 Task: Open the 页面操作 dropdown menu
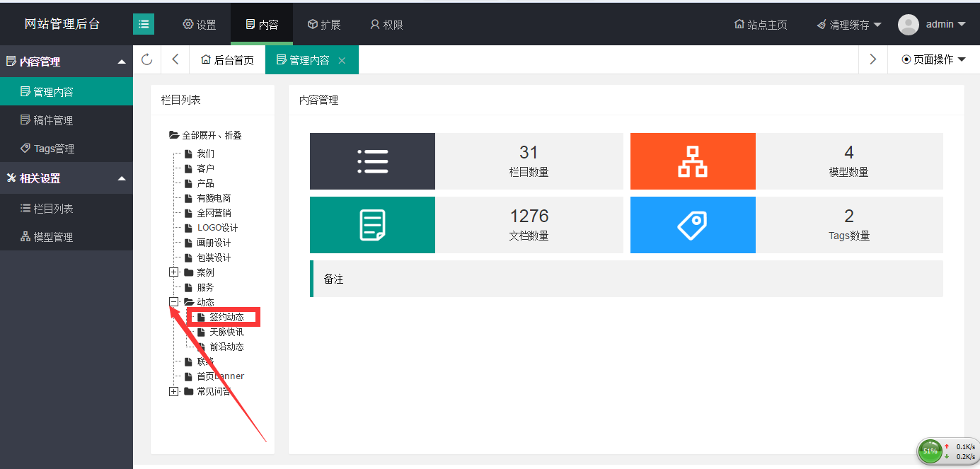coord(934,59)
